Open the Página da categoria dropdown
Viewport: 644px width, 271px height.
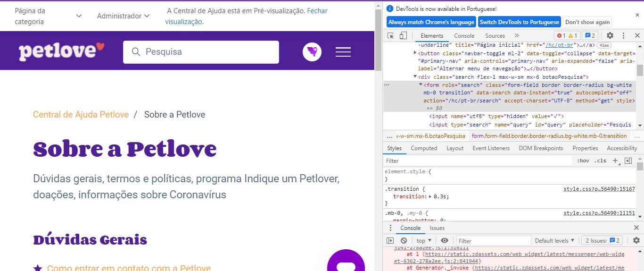pyautogui.click(x=48, y=16)
